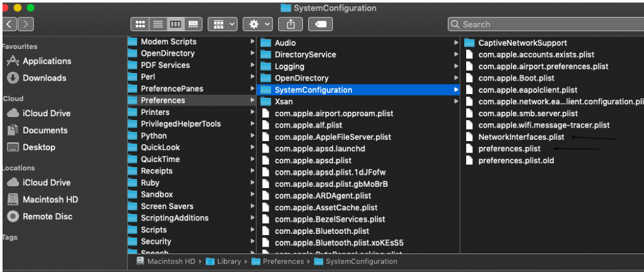Expand the Screen Savers folder arrow
644x272 pixels.
(x=252, y=207)
